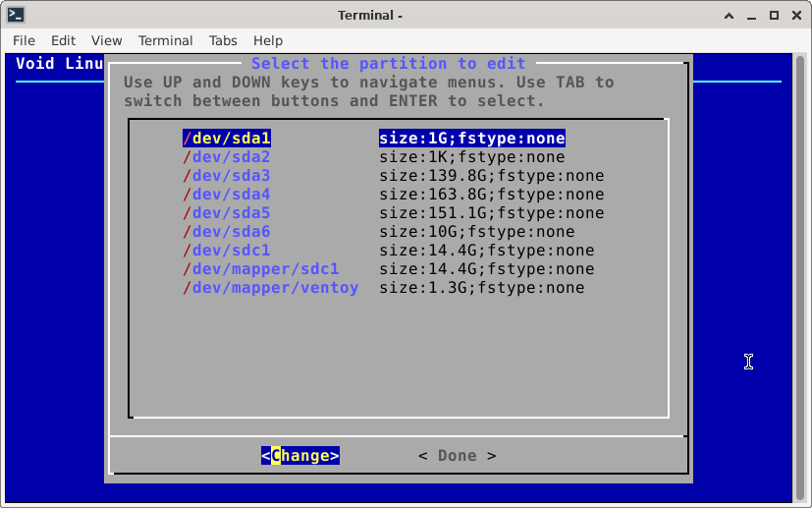Open the Help menu
Screen dimensions: 812x508
[268, 40]
